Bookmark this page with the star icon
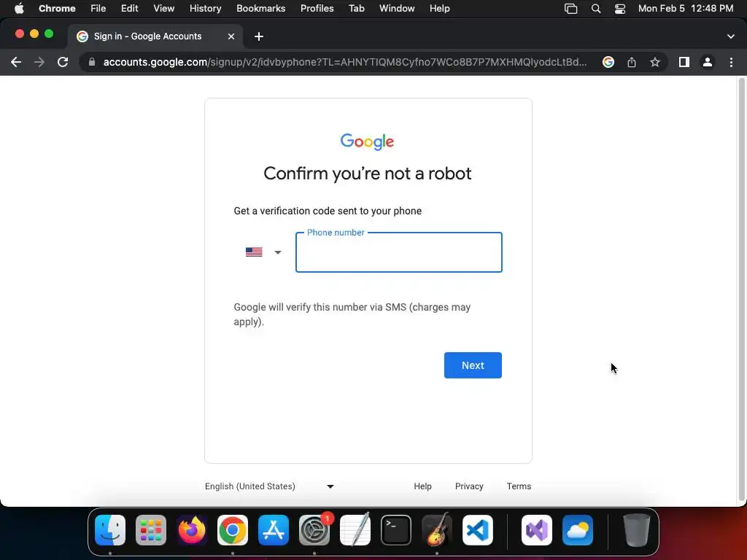Screen dimensions: 747x560 point(655,62)
